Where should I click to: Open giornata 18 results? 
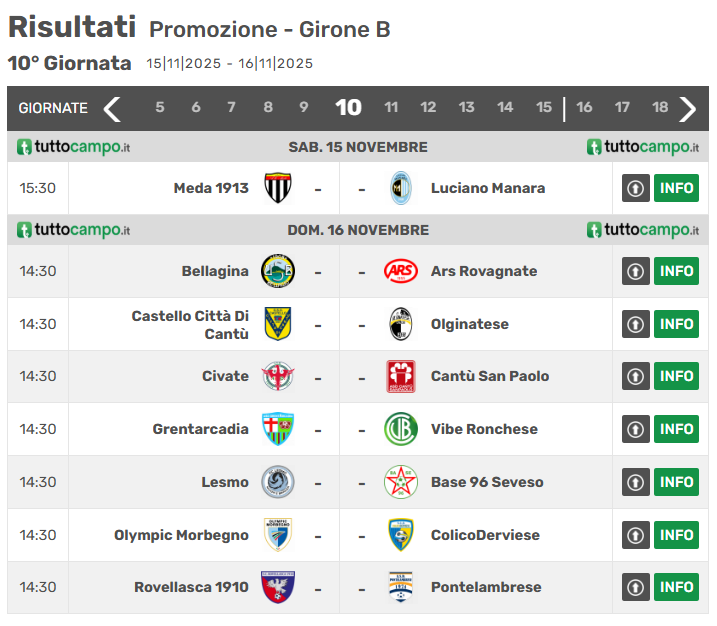click(x=660, y=108)
